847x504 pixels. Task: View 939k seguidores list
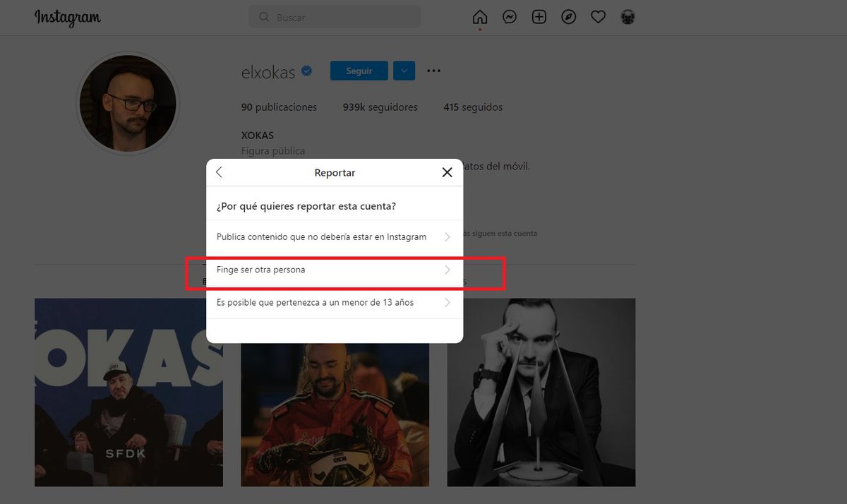[x=380, y=107]
